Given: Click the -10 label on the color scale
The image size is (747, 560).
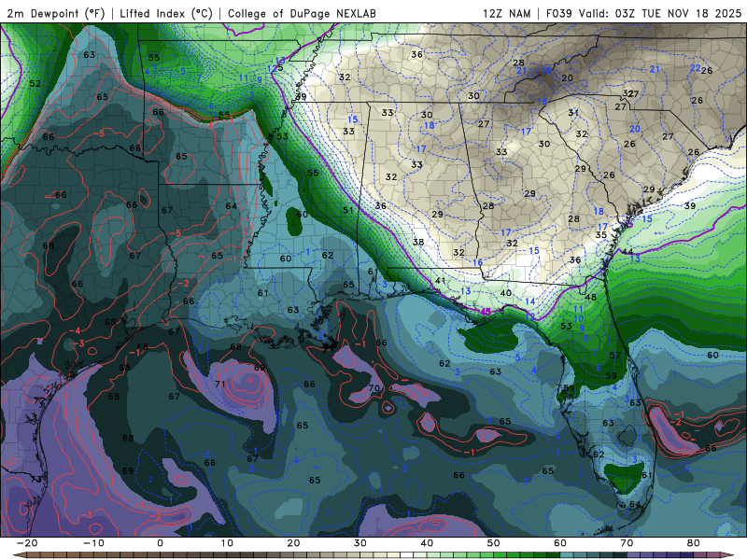Looking at the screenshot, I should 93,543.
